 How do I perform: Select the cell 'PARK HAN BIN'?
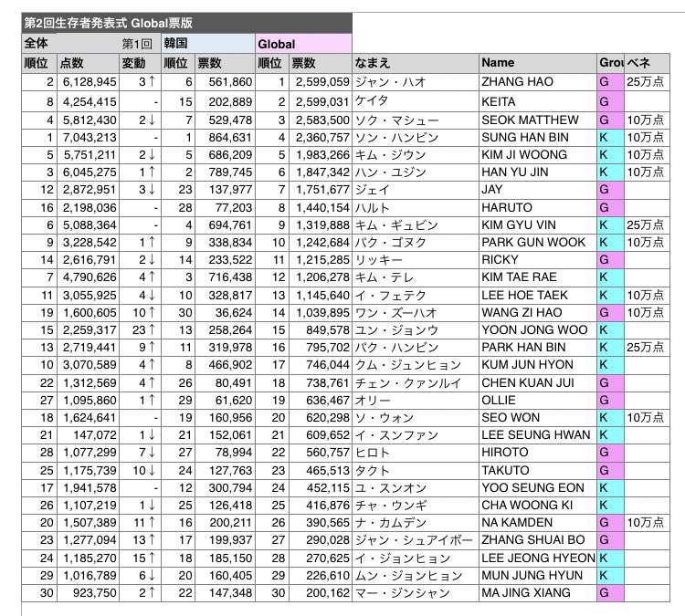click(x=538, y=348)
